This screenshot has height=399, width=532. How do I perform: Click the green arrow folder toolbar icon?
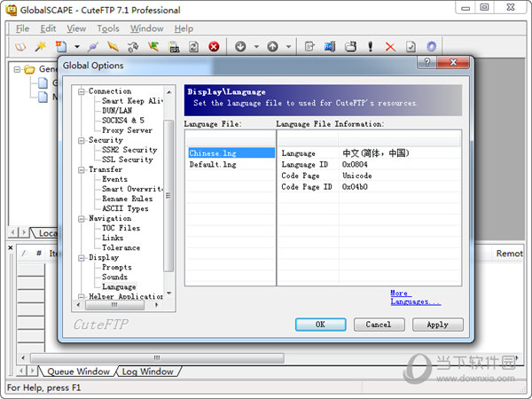click(x=153, y=46)
